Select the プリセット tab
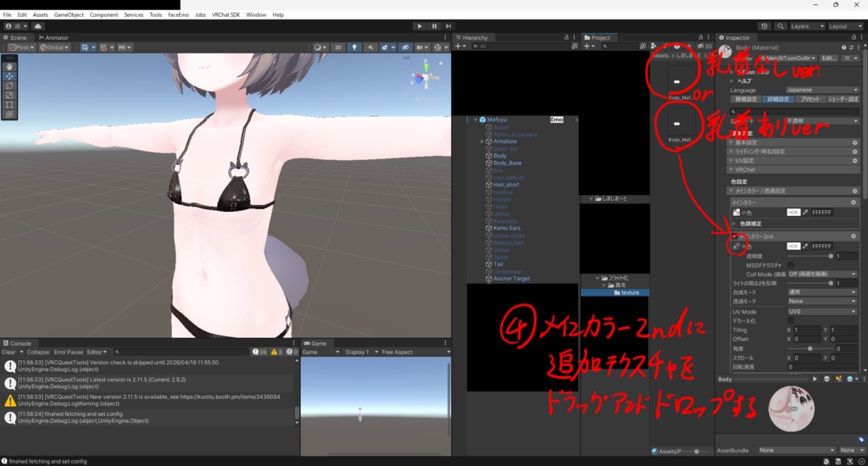 coord(810,99)
